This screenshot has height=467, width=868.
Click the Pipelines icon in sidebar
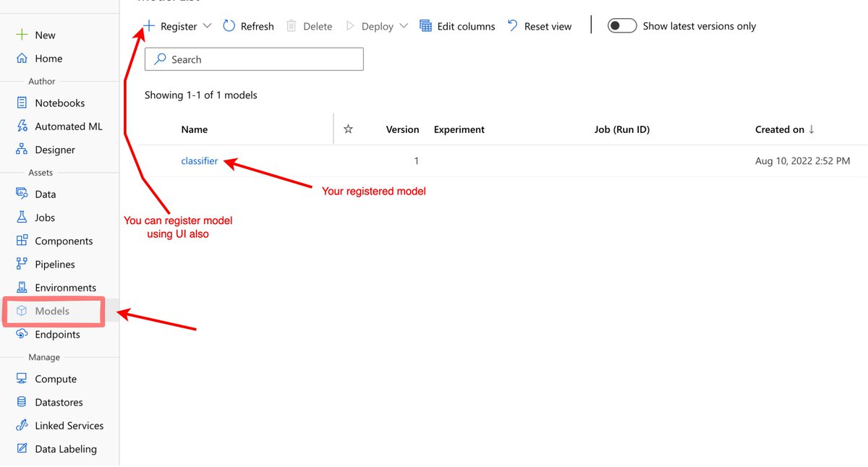(x=22, y=264)
